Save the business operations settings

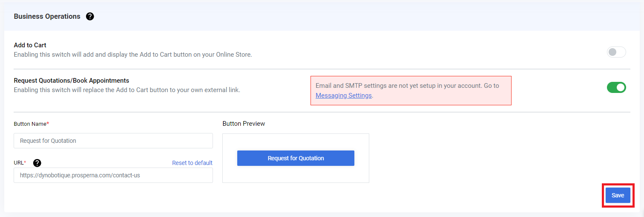(618, 195)
